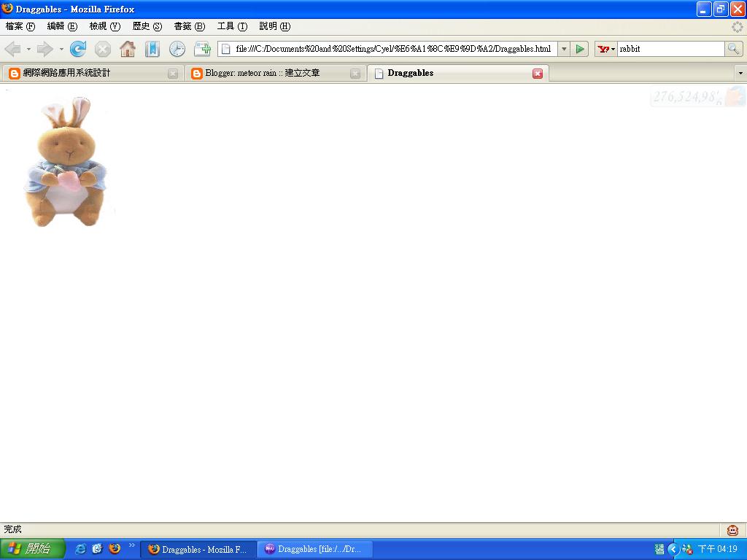Switch to Draggables - Mozilla Firefox taskbar button
The height and width of the screenshot is (560, 747).
click(x=198, y=550)
